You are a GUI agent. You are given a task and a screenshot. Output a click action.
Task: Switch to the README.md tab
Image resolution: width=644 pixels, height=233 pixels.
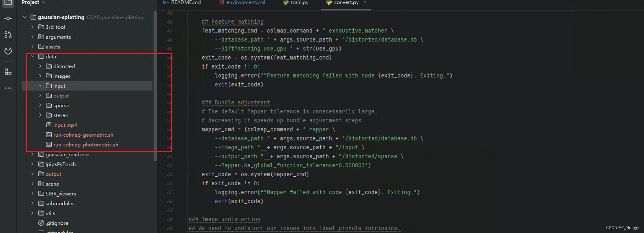tap(186, 2)
